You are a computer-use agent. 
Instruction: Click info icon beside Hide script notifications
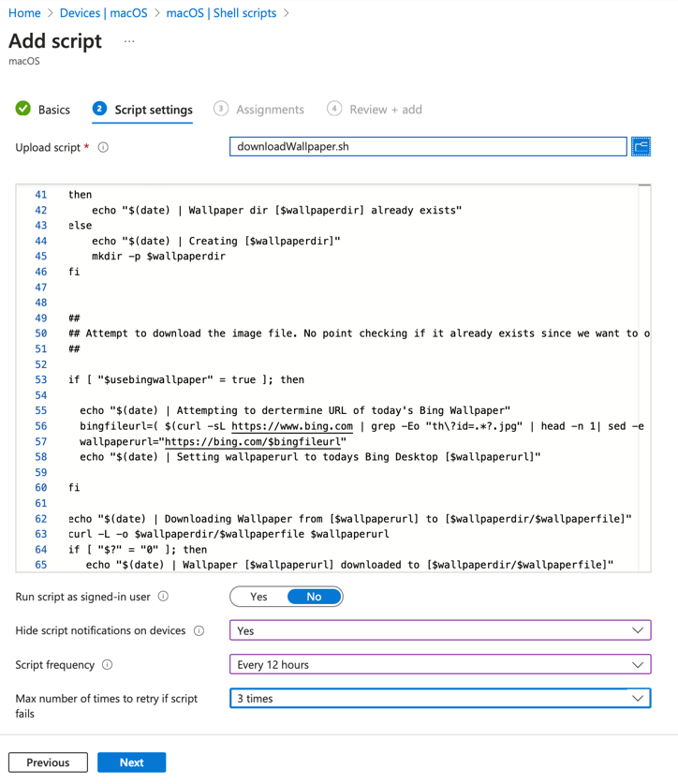point(199,630)
